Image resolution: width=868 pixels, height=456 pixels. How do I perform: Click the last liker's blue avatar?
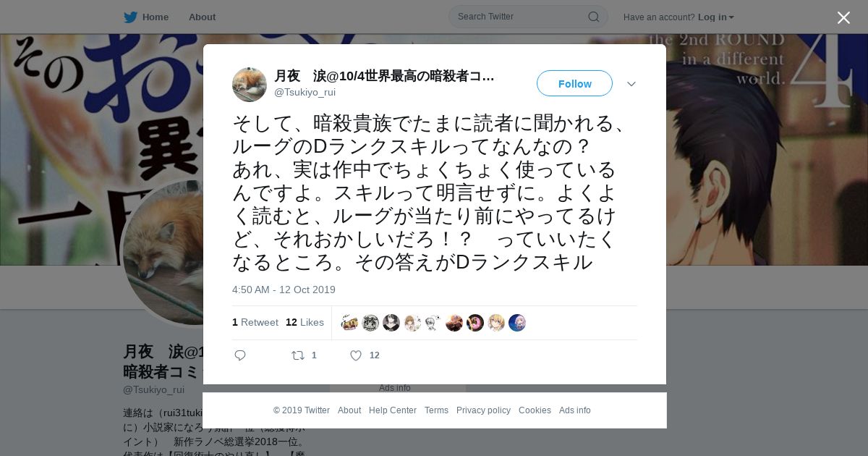coord(517,323)
